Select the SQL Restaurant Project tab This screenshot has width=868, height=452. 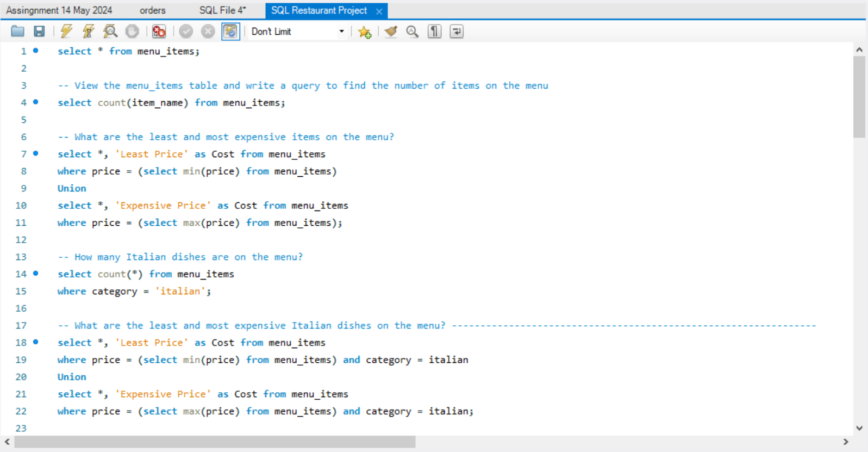[x=319, y=10]
